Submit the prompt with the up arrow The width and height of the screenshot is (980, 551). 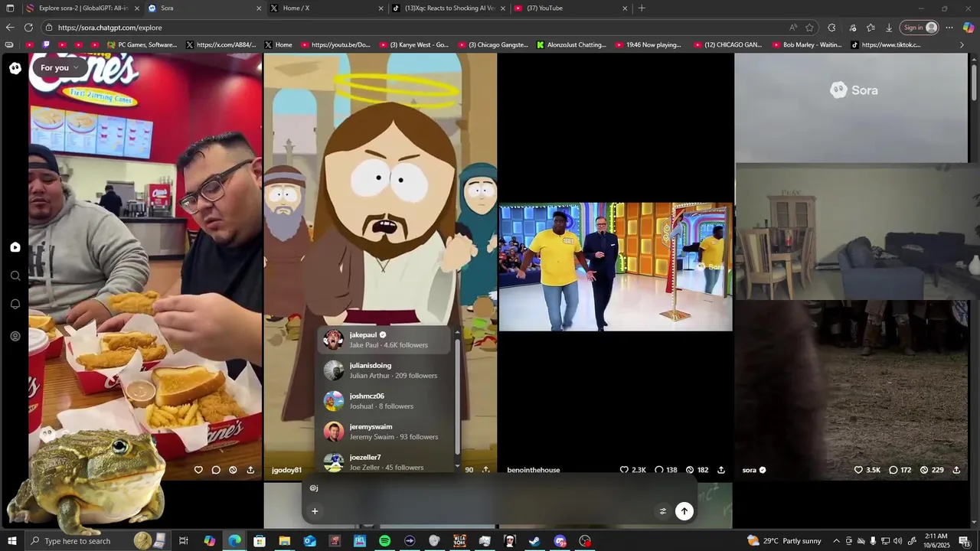point(684,511)
